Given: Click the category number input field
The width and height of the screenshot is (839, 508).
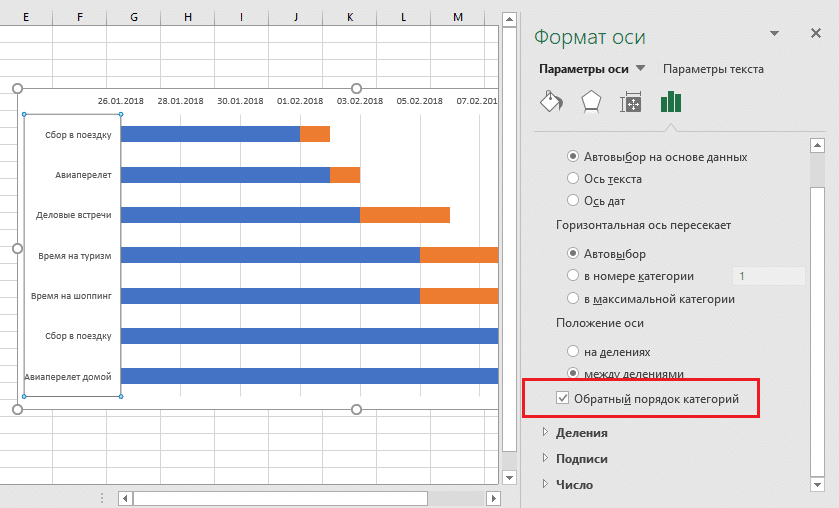Looking at the screenshot, I should pos(768,276).
